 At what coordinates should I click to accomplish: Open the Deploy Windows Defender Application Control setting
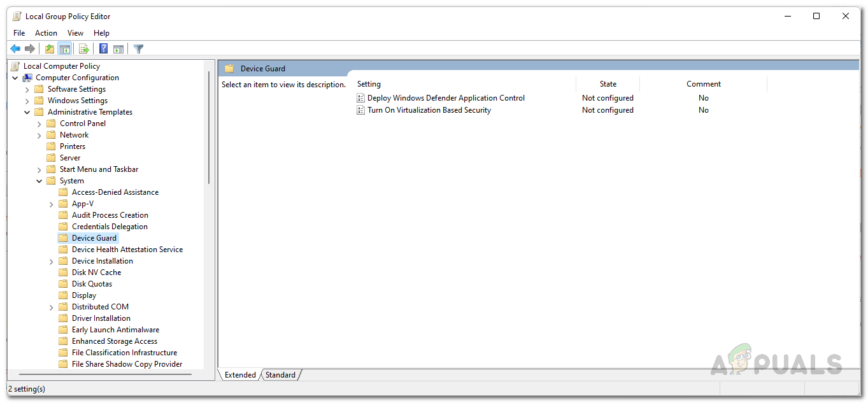(444, 97)
